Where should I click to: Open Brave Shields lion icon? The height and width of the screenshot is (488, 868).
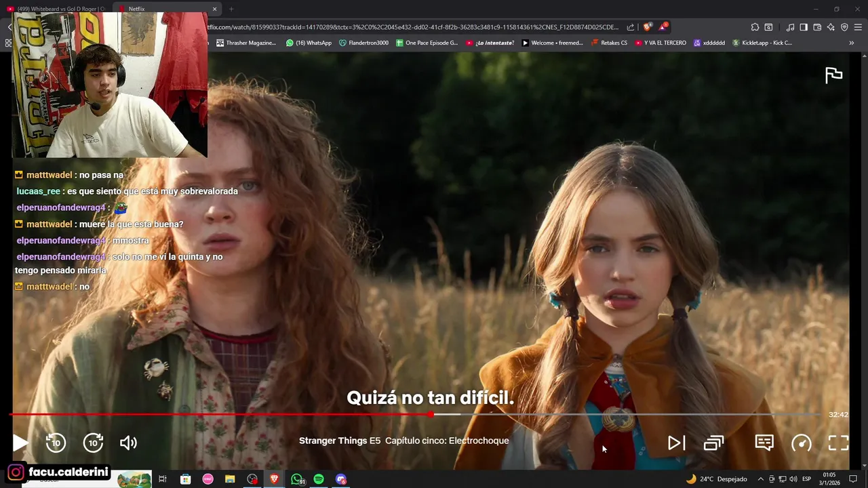[647, 27]
